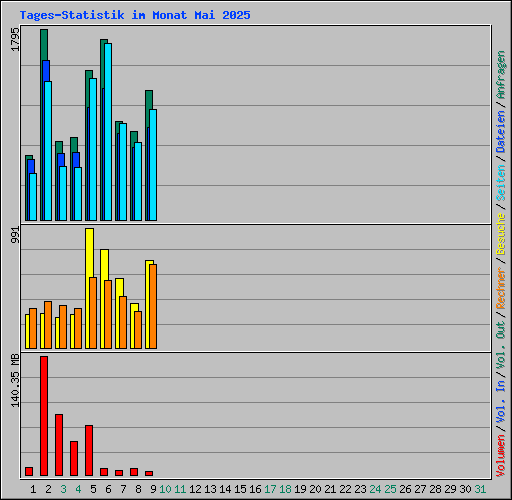512x500 pixels.
Task: Click the red Volumen bar for day 3
Action: point(59,445)
